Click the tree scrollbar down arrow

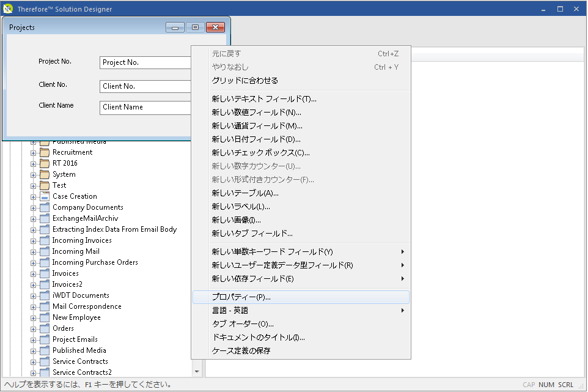point(197,372)
